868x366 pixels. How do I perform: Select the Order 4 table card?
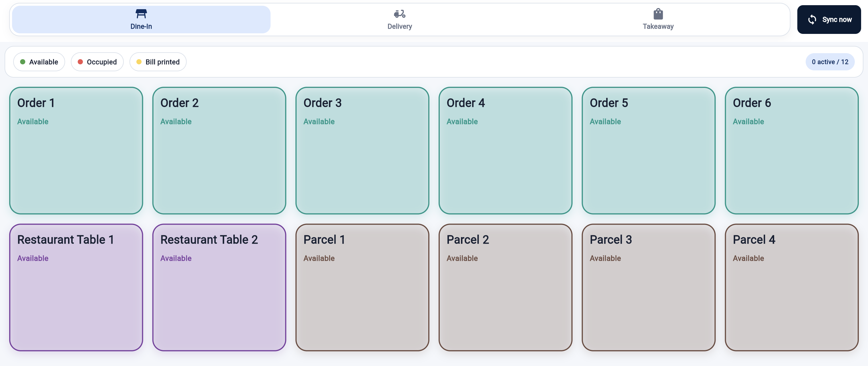click(x=505, y=151)
